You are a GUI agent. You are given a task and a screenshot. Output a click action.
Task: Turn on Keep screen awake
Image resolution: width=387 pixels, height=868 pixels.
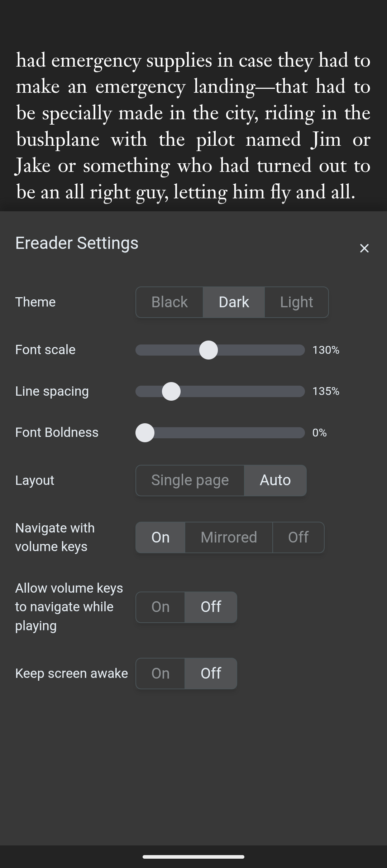point(161,674)
